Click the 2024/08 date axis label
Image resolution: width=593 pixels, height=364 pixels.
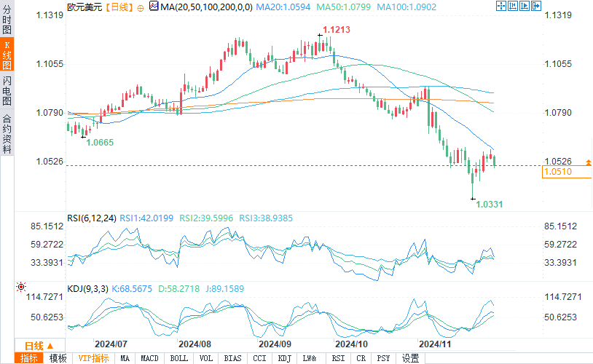pos(195,344)
